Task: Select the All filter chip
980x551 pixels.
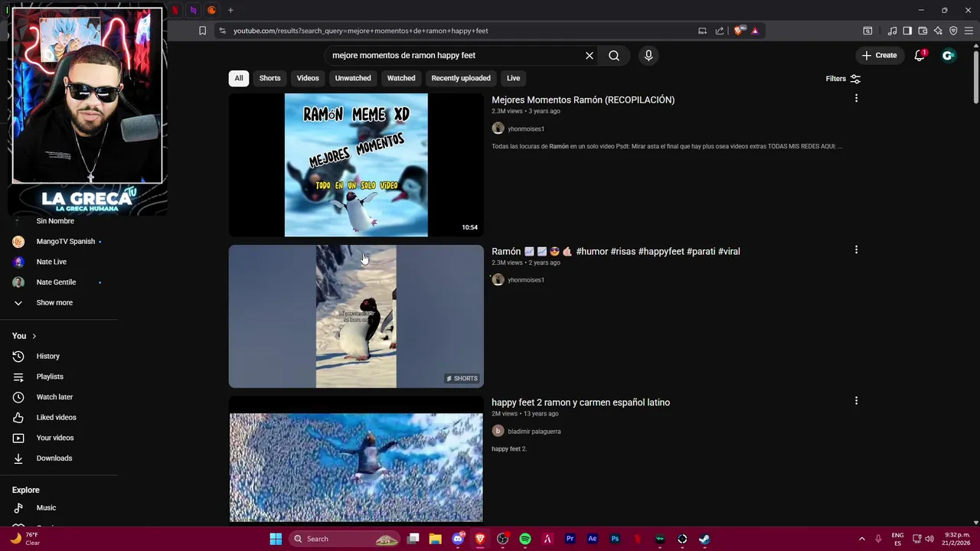Action: [239, 78]
